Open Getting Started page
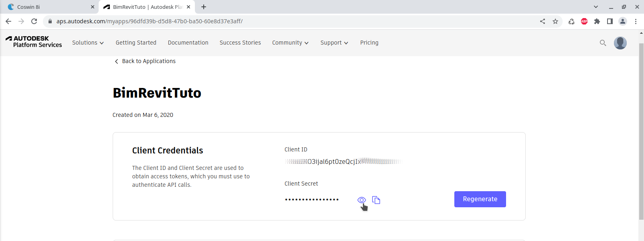This screenshot has width=644, height=241. [136, 43]
